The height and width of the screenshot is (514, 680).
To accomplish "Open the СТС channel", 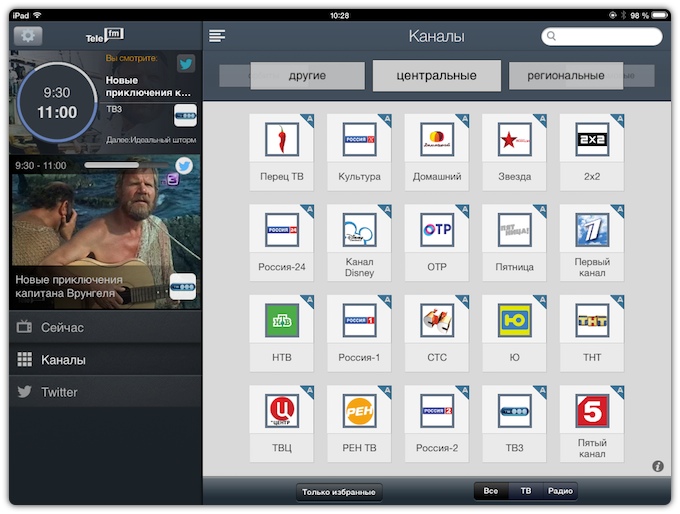I will [437, 333].
